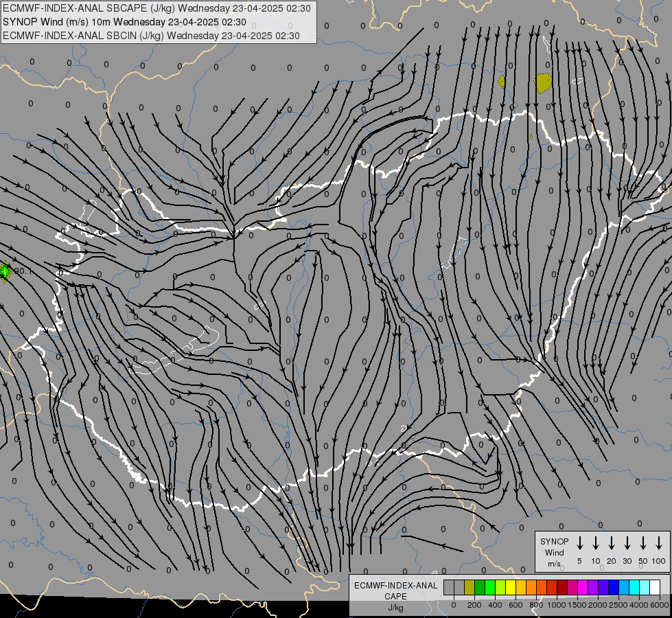Click the 1000 legend tick label

click(557, 605)
